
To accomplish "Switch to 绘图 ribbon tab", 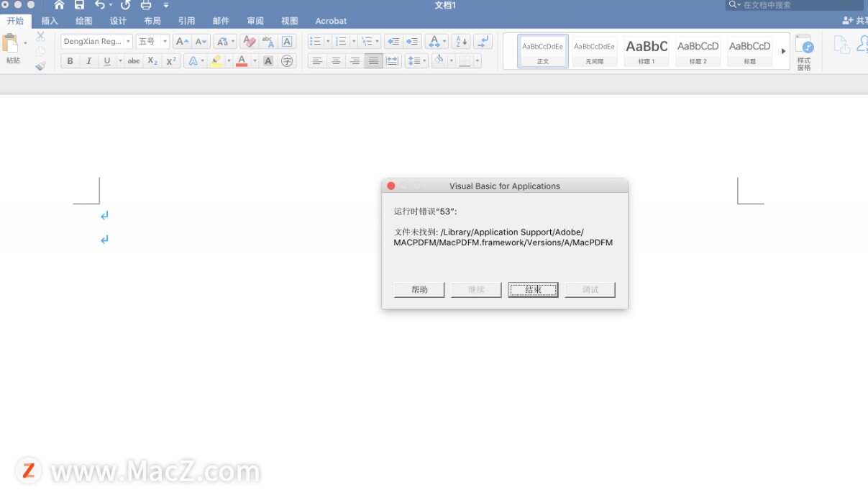I will pos(84,21).
